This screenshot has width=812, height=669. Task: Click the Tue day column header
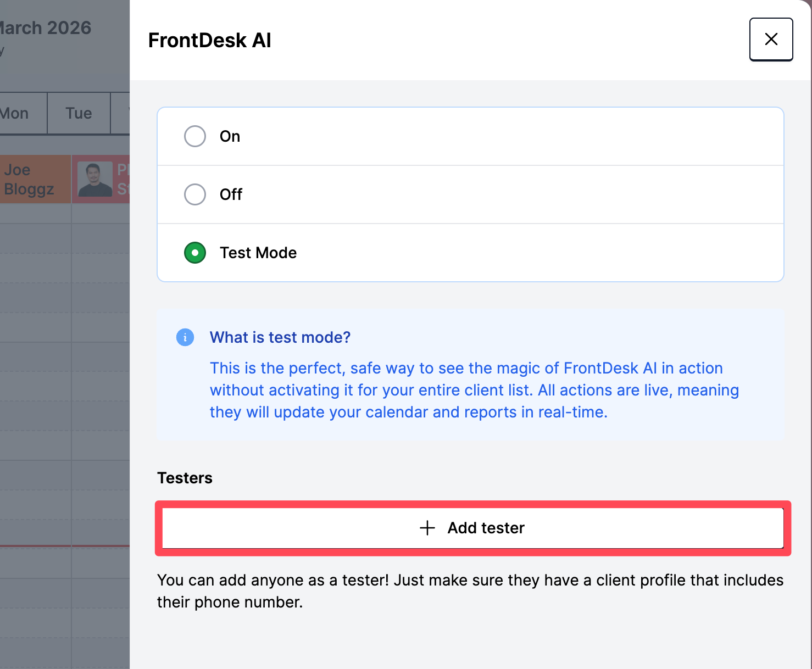tap(79, 113)
